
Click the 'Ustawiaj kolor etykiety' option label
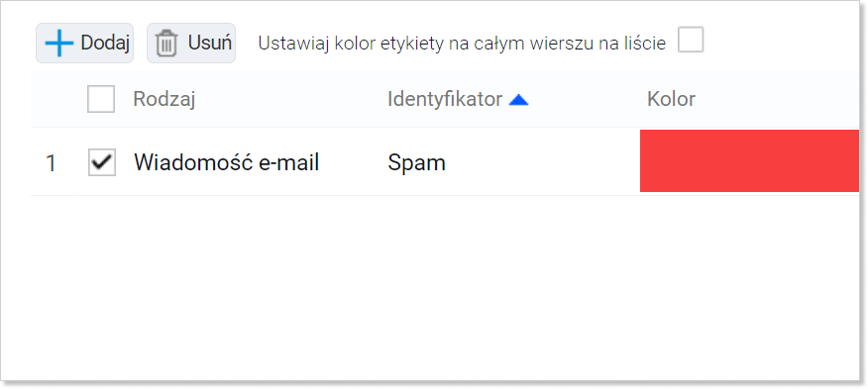[462, 44]
